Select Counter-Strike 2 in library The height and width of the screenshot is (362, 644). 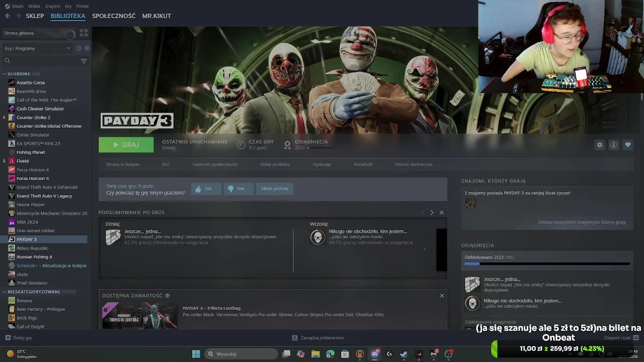(33, 117)
